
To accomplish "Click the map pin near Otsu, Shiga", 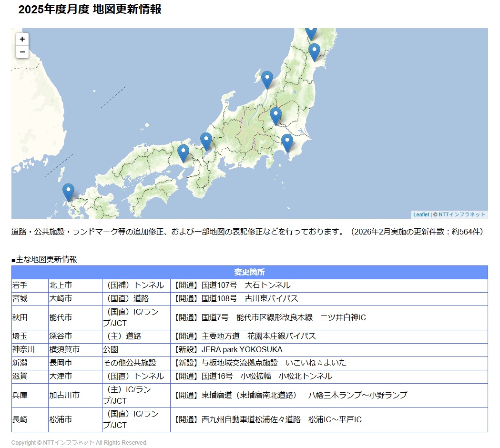I will click(x=206, y=141).
